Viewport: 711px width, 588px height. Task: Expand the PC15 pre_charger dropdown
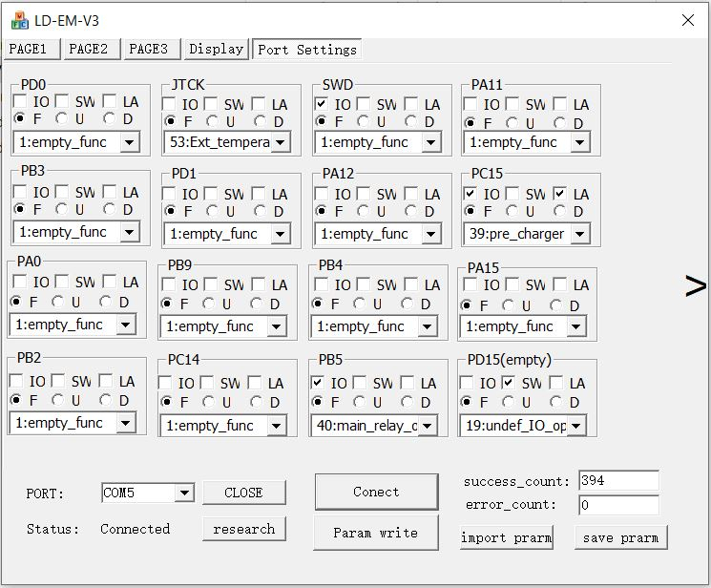(x=578, y=234)
